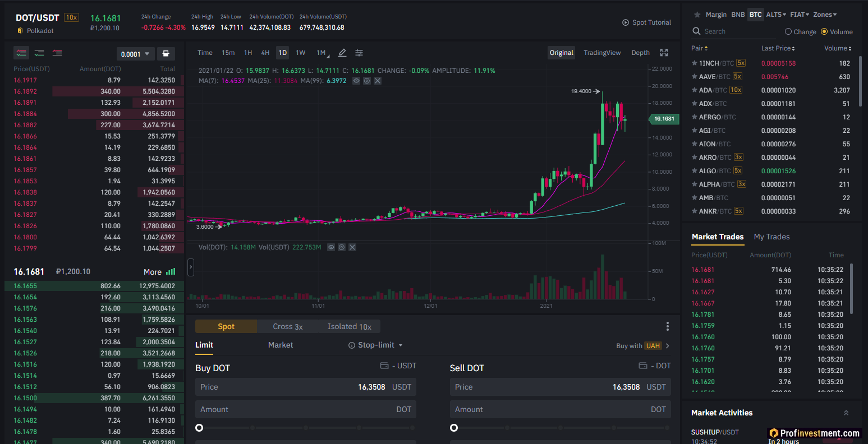Favorite the 1INCH/BTC pair star
Viewport: 868px width, 444px height.
695,63
